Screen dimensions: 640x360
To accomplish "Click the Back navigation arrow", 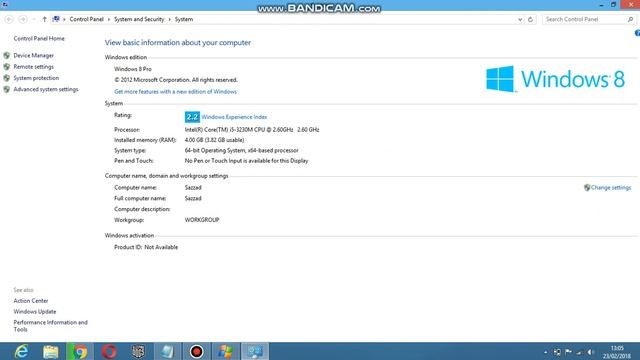I will click(x=9, y=19).
